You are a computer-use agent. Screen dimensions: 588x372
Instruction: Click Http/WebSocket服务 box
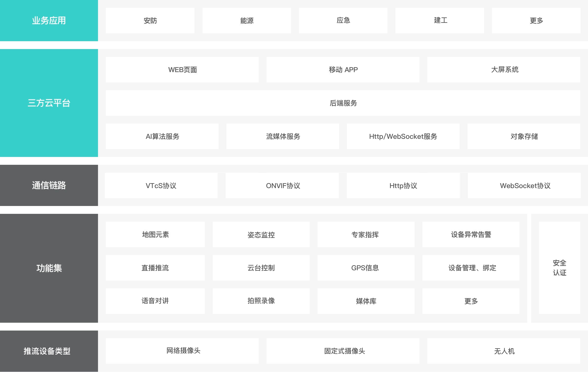point(403,136)
